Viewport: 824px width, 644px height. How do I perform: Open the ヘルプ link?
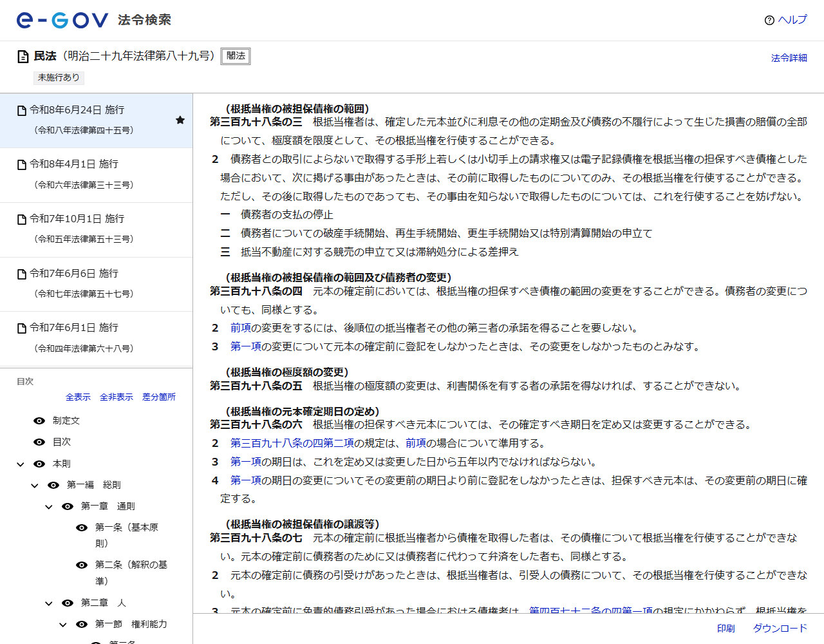[792, 20]
